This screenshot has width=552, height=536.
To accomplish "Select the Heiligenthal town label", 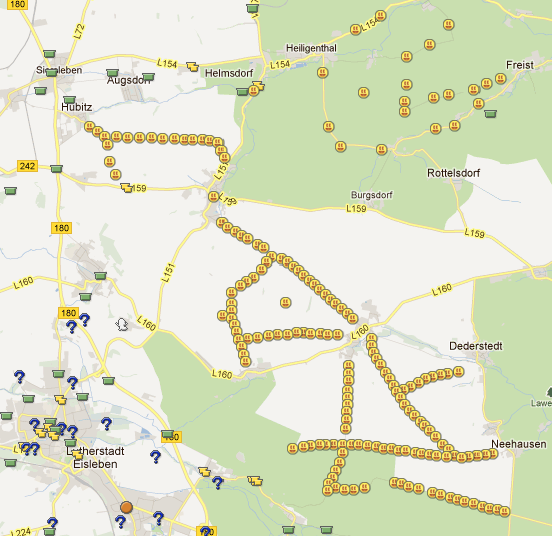I will [311, 48].
